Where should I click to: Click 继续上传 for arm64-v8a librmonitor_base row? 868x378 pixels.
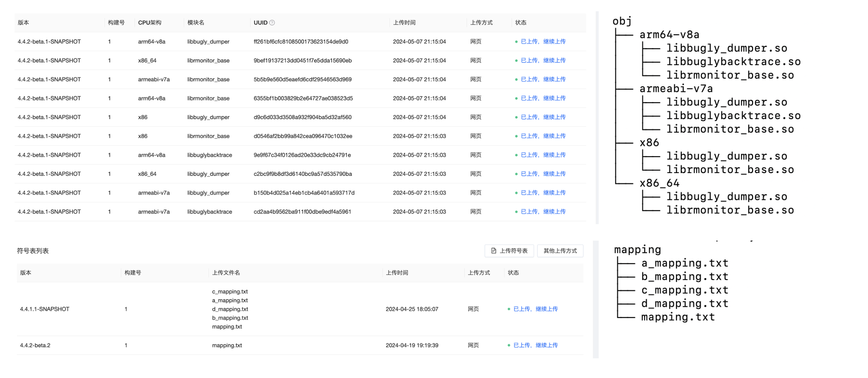[x=554, y=98]
